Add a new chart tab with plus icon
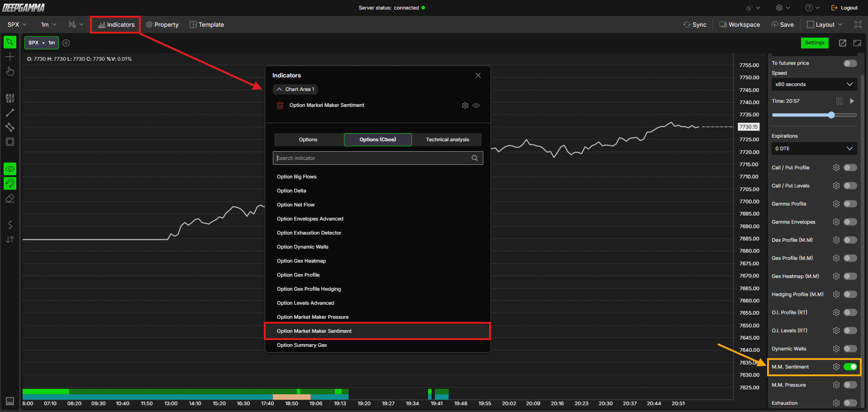The image size is (868, 412). point(66,43)
